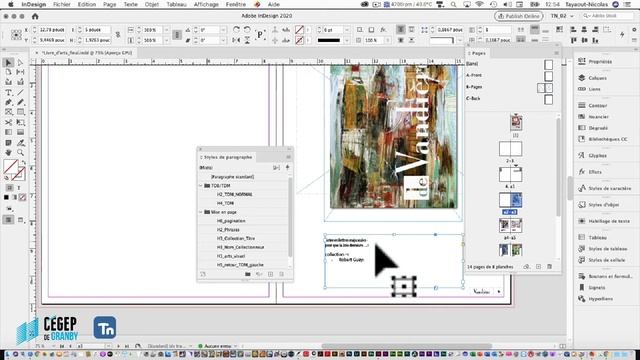Screen dimensions: 640x360
Task: Select the Type tool
Action: click(8, 92)
